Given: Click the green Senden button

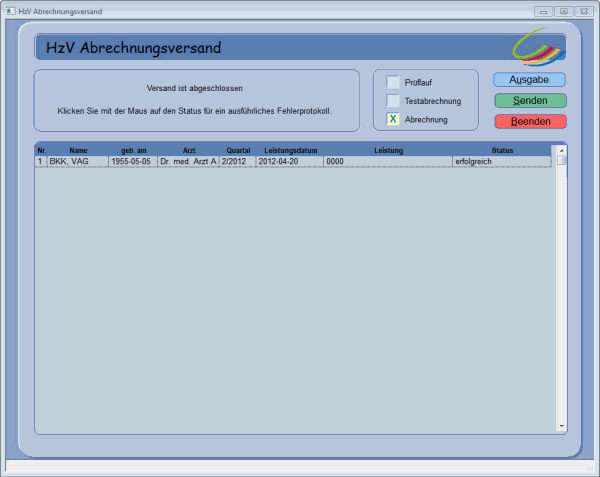Looking at the screenshot, I should (x=529, y=101).
